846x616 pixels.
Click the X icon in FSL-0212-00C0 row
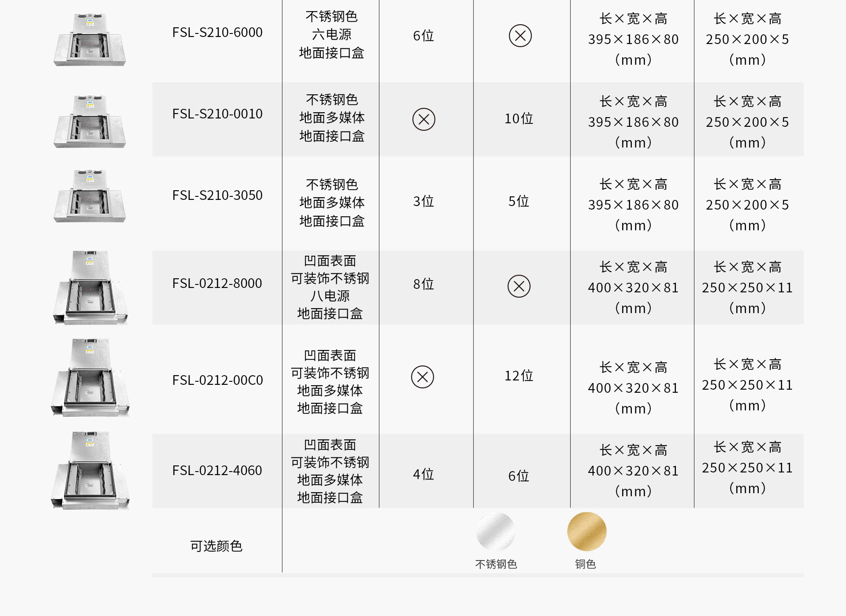(422, 377)
